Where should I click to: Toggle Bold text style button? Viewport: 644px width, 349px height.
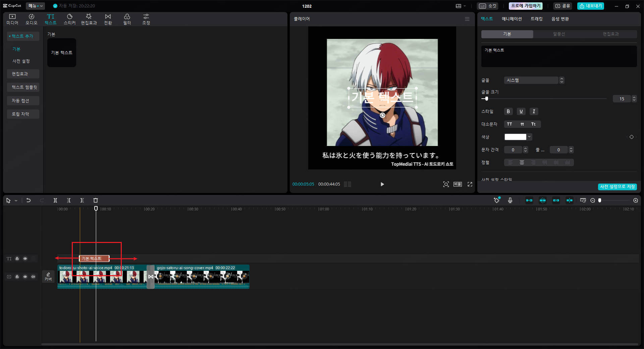point(508,111)
